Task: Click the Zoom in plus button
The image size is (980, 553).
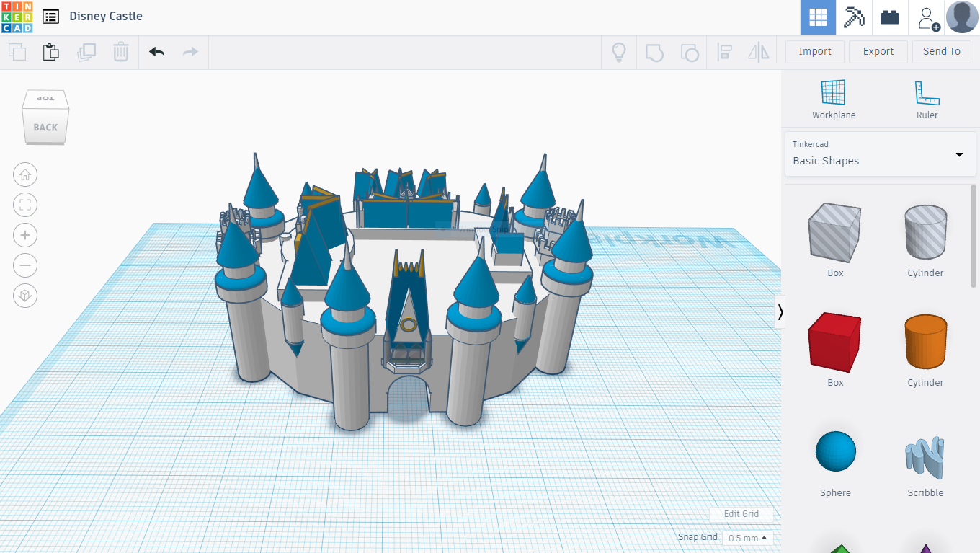Action: tap(25, 235)
